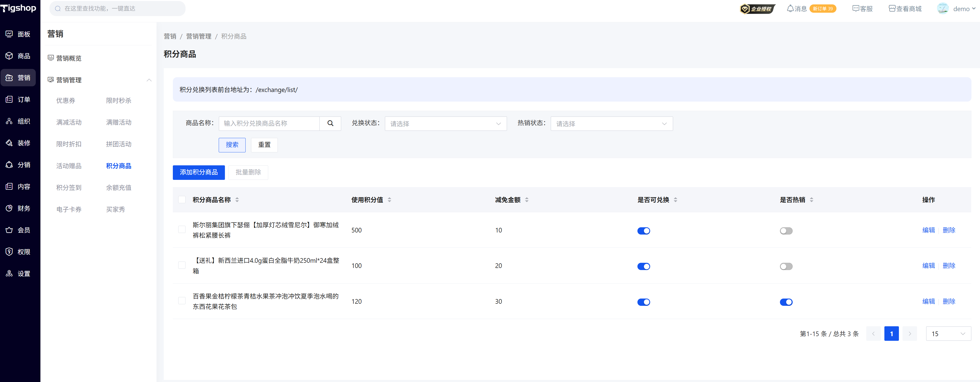Image resolution: width=980 pixels, height=382 pixels.
Task: Turn off 是否可兑换 for the 100-point product
Action: pos(643,266)
